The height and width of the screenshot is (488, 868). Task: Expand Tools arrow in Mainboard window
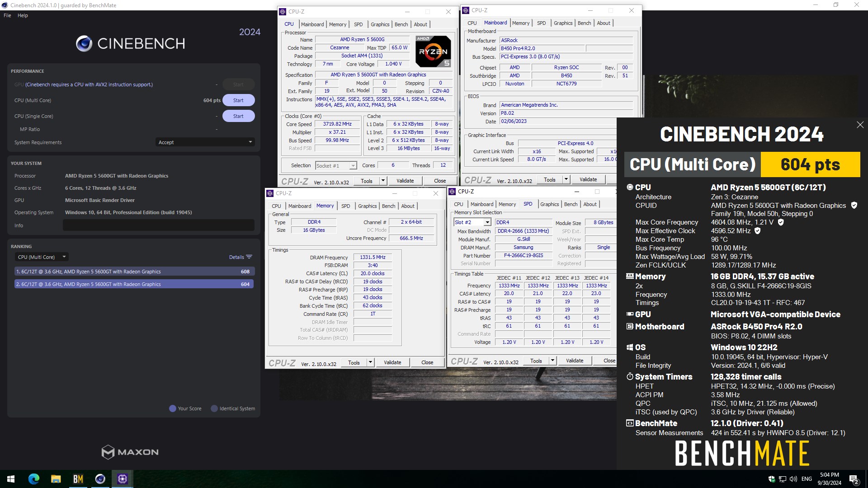tap(566, 179)
